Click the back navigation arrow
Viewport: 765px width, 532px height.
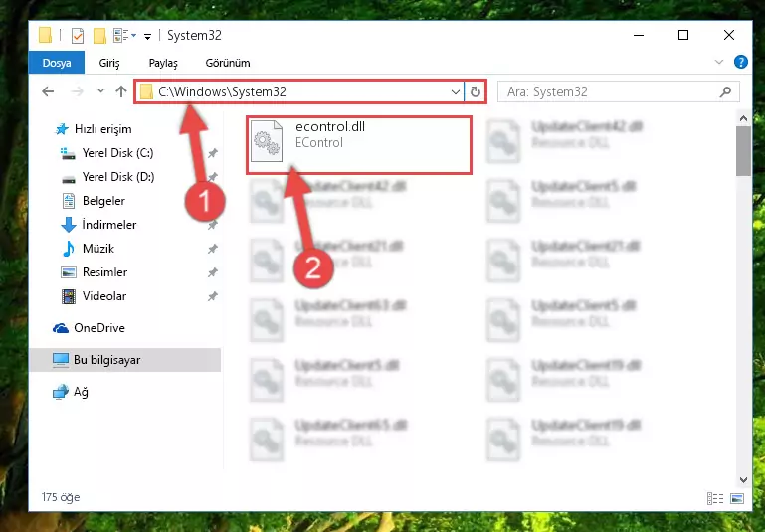[x=48, y=91]
